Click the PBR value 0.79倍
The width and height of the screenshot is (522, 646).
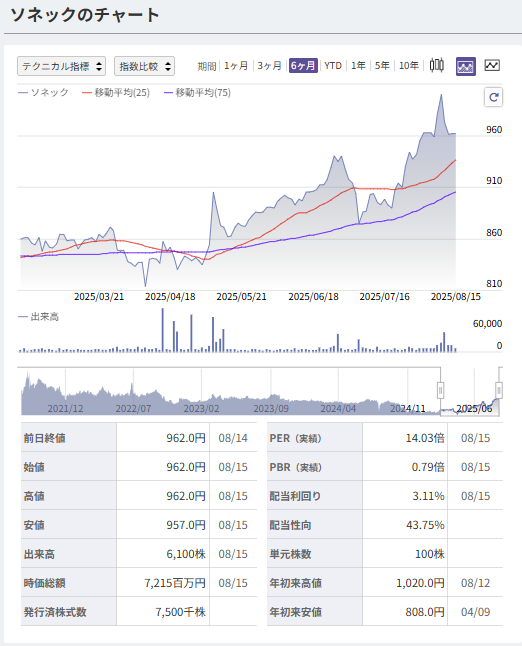[x=428, y=467]
